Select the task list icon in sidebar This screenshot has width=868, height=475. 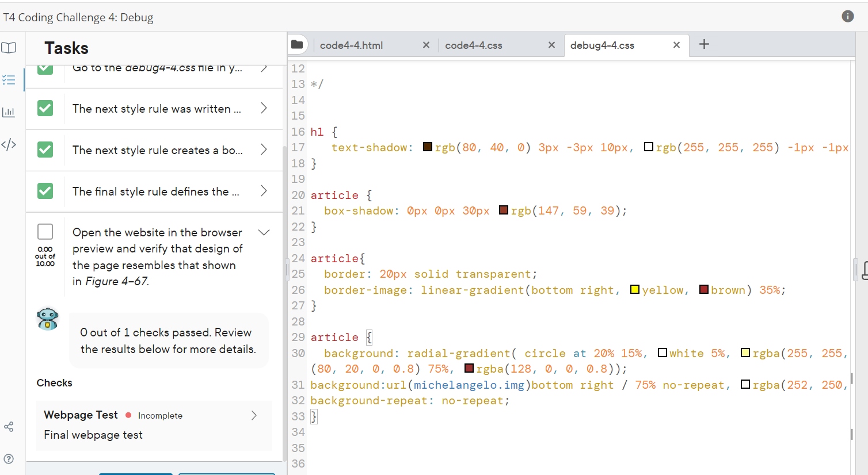point(9,80)
